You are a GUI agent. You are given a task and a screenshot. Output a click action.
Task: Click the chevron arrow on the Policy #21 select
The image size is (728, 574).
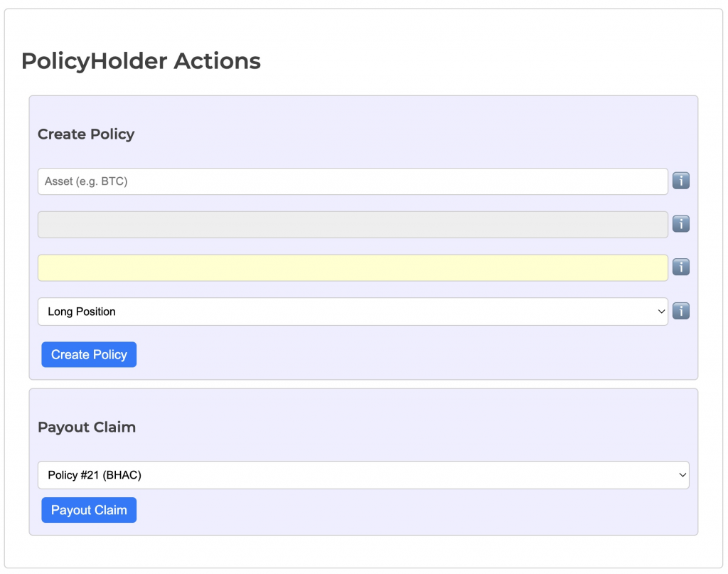tap(682, 475)
